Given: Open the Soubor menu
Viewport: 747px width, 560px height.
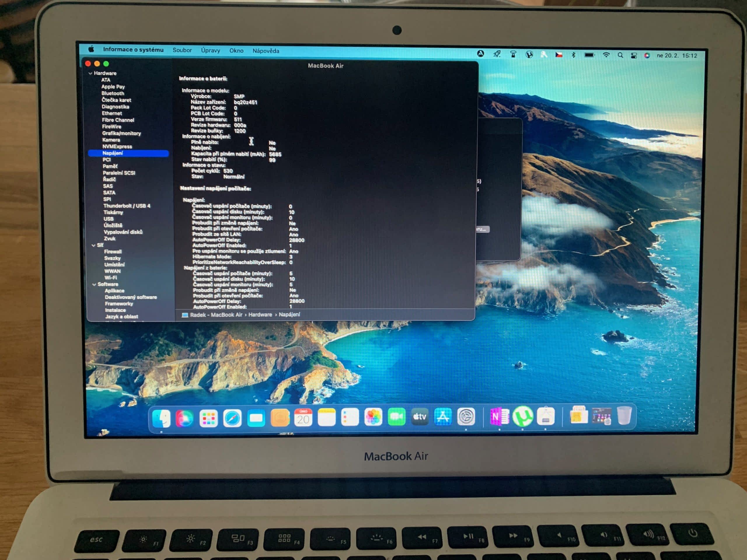Looking at the screenshot, I should (182, 50).
